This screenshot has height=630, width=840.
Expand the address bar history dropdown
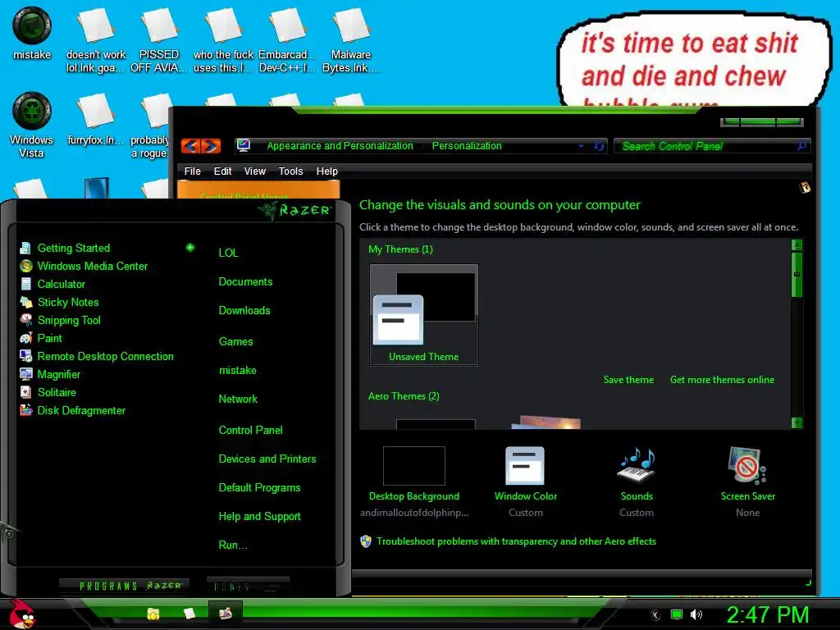point(581,146)
